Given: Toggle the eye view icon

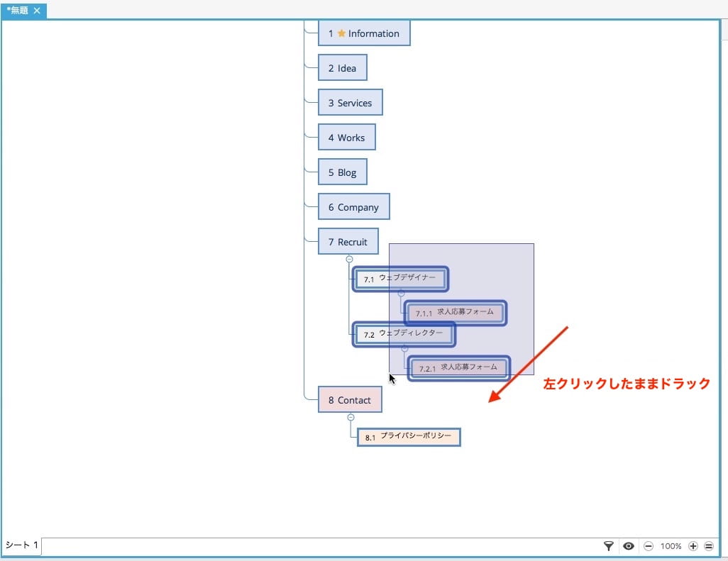Looking at the screenshot, I should tap(629, 545).
